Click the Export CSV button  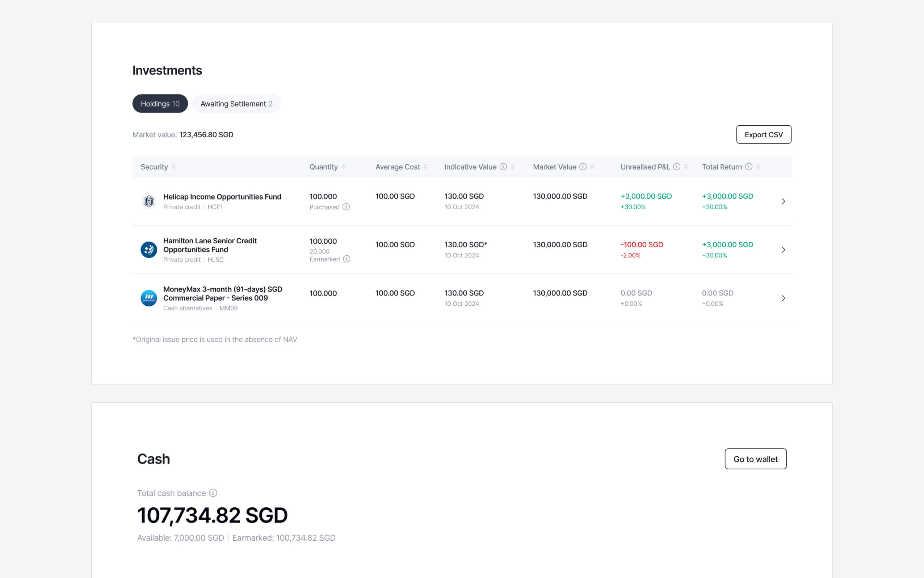click(x=764, y=134)
